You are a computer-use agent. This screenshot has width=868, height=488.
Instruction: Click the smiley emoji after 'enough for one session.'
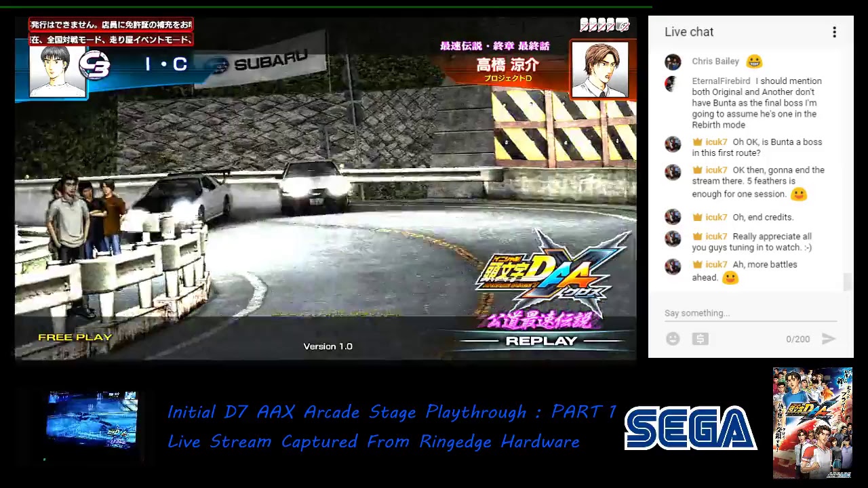click(x=799, y=194)
